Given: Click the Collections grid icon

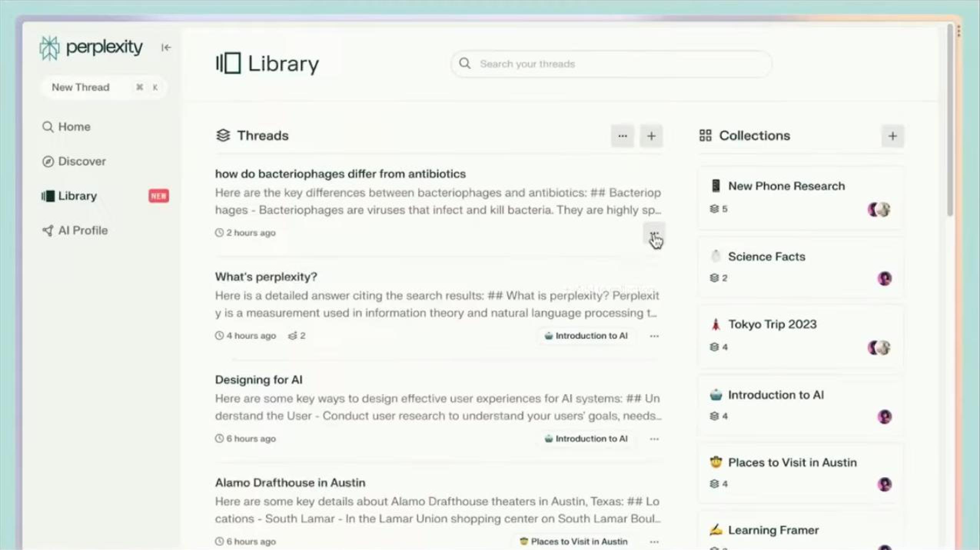Looking at the screenshot, I should coord(705,135).
